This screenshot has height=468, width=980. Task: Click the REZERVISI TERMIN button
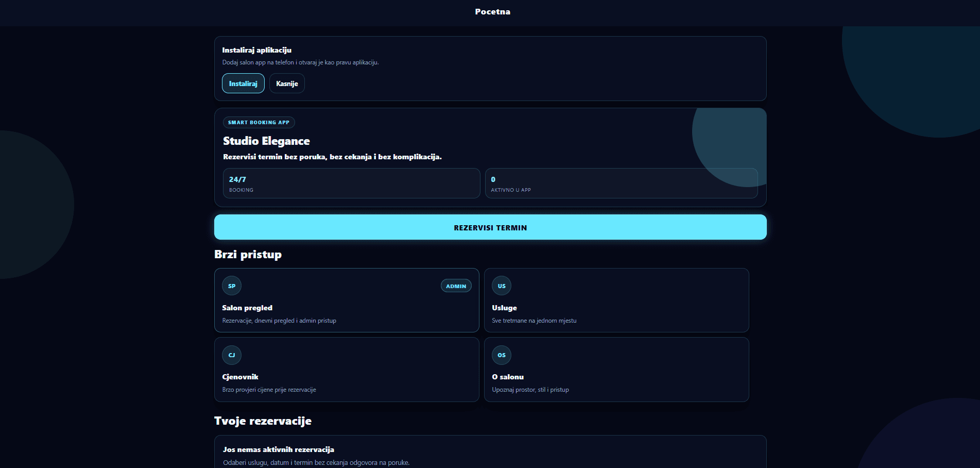click(490, 227)
